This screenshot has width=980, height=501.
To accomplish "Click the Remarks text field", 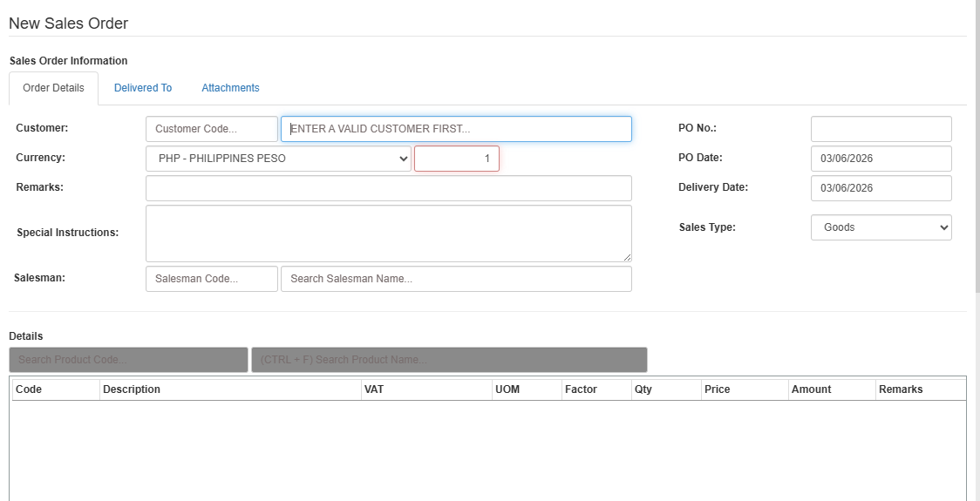I will [388, 188].
